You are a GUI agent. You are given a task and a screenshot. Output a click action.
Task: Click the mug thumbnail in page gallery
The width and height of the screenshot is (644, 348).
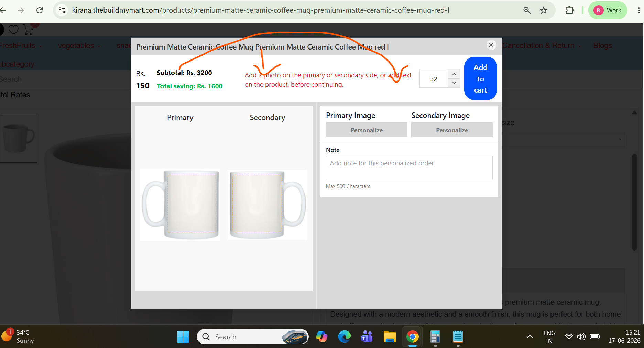pyautogui.click(x=19, y=138)
